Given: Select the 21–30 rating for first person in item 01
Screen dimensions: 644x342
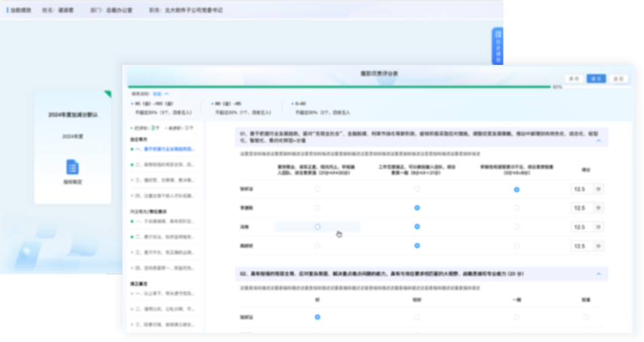Looking at the screenshot, I should [x=318, y=189].
